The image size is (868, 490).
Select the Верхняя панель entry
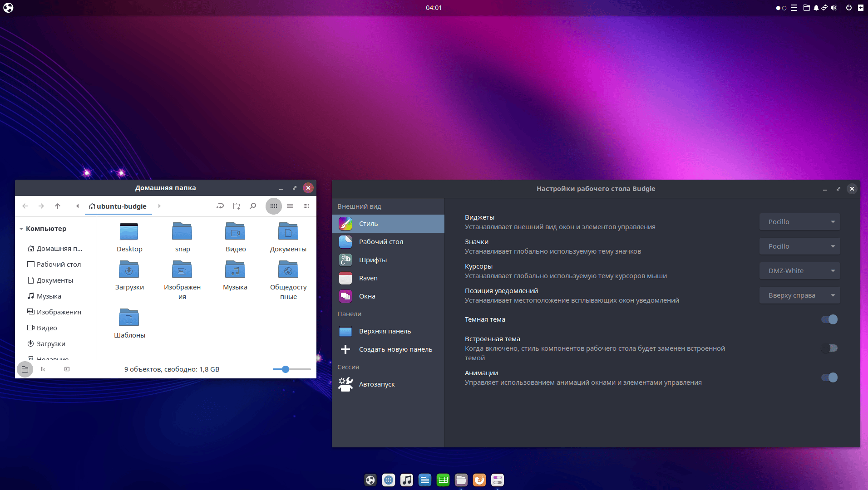(384, 331)
